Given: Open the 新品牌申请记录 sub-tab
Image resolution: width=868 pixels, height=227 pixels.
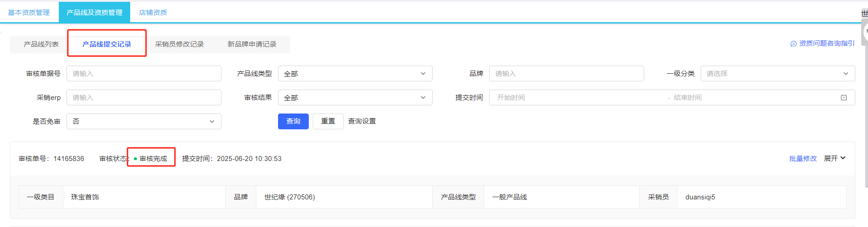Looking at the screenshot, I should (x=252, y=44).
